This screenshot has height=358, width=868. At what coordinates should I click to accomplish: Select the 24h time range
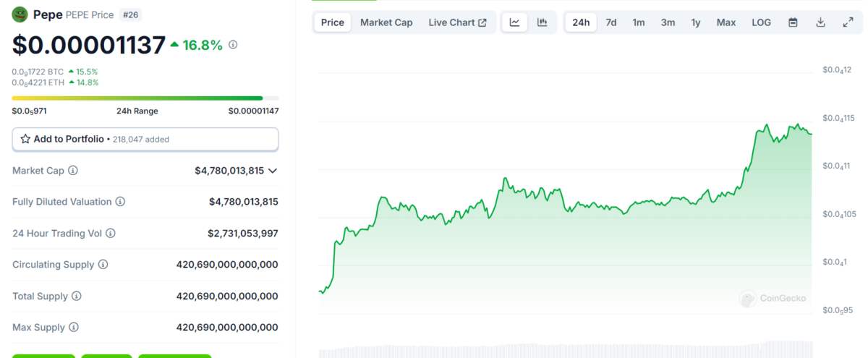point(581,22)
